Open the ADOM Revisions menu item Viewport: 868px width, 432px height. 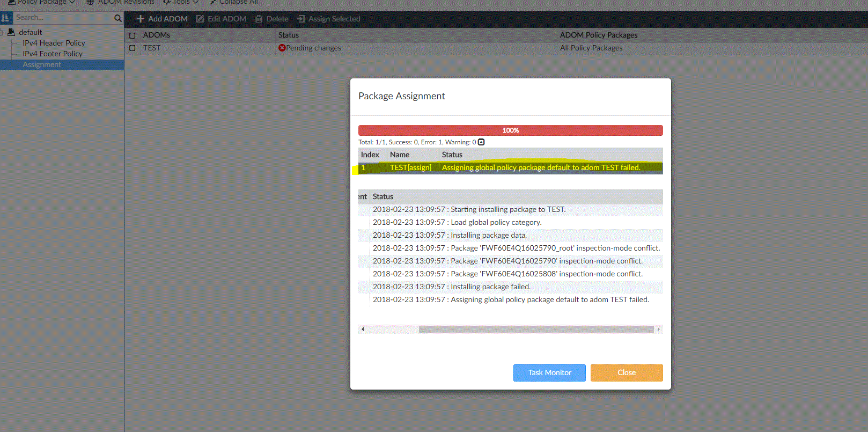(x=121, y=2)
